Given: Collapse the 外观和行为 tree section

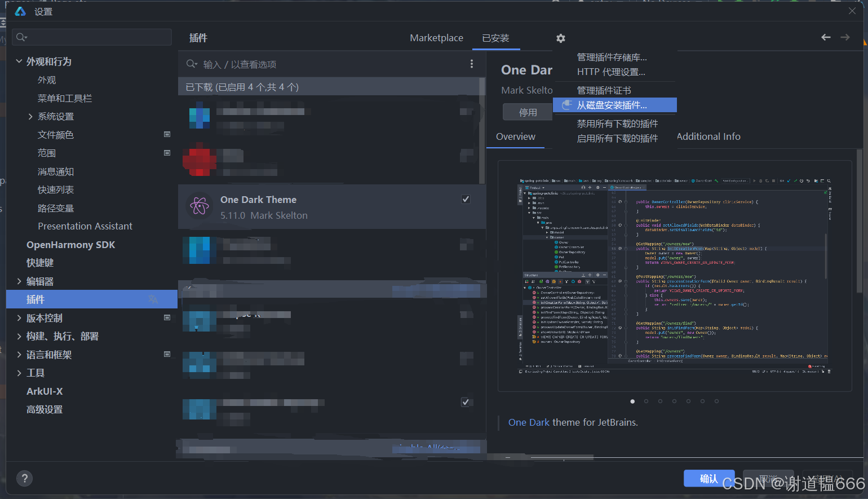Looking at the screenshot, I should [x=19, y=61].
